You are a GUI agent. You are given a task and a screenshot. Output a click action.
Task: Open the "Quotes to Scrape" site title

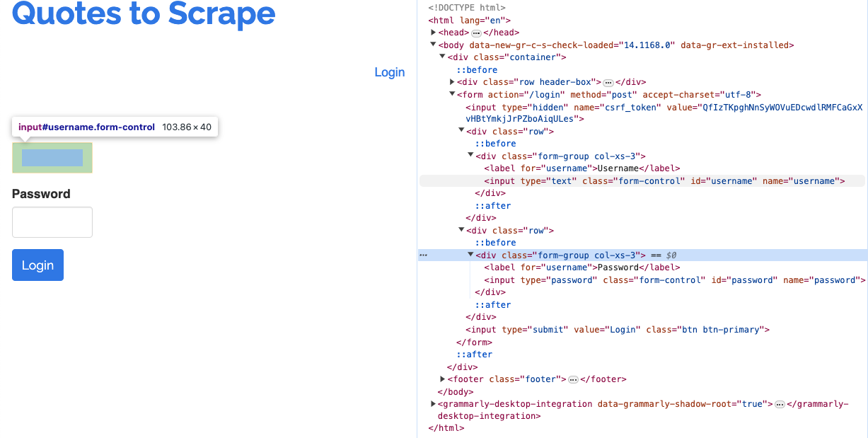(x=143, y=13)
